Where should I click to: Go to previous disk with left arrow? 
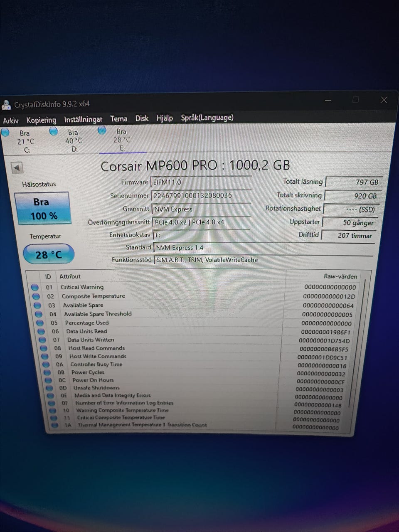[x=17, y=168]
